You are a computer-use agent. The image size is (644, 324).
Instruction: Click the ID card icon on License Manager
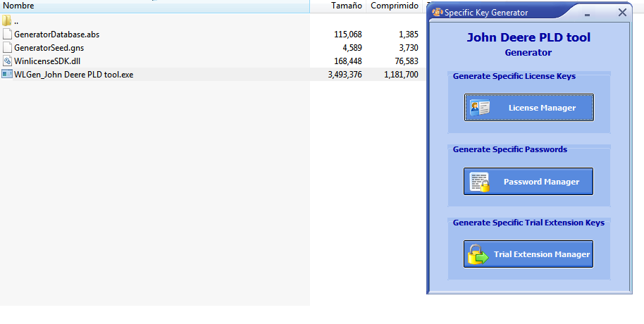click(480, 108)
